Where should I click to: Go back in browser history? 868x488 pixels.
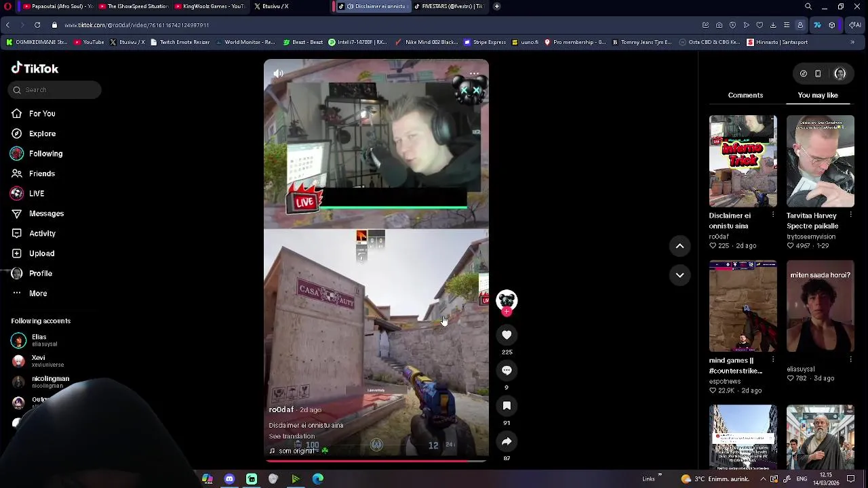click(x=7, y=25)
